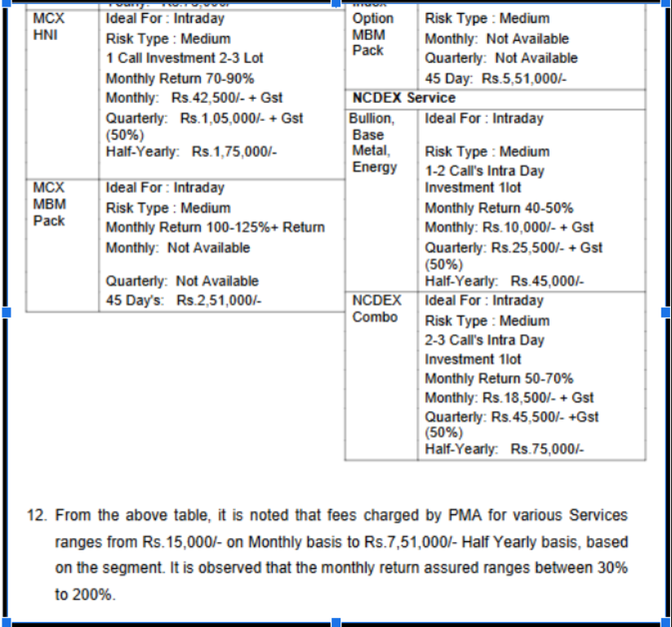Click the Monthly Return 70-90% line
Screen dimensions: 672x627
click(180, 78)
